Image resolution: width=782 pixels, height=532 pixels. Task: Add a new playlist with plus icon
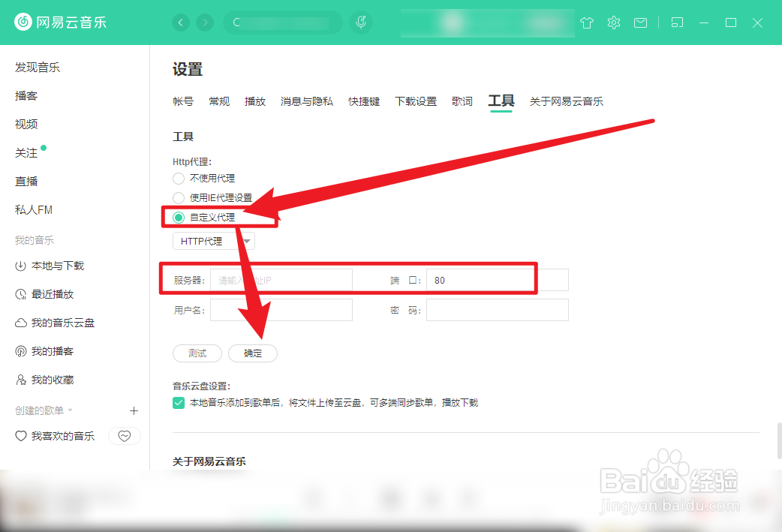click(134, 411)
